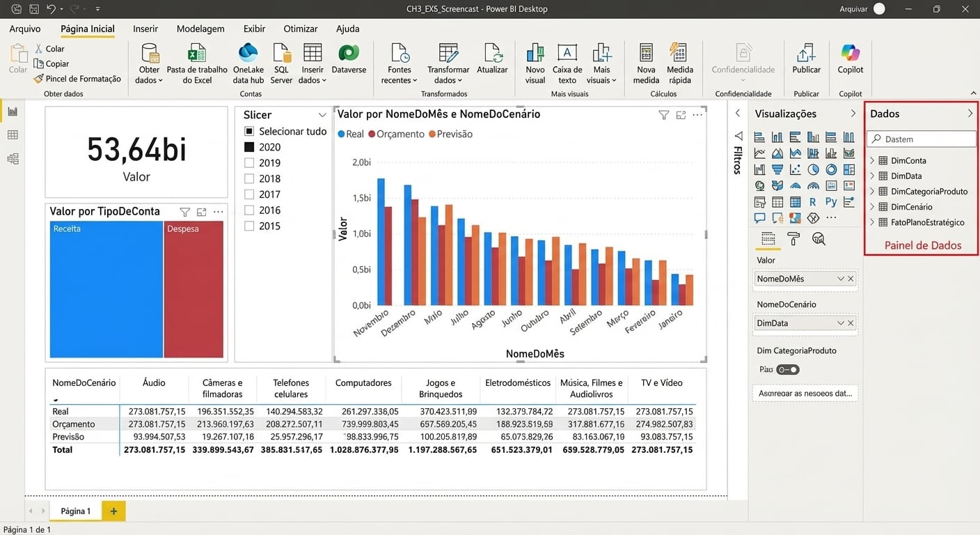This screenshot has width=980, height=535.
Task: Click the search field in Dados pane
Action: [922, 139]
